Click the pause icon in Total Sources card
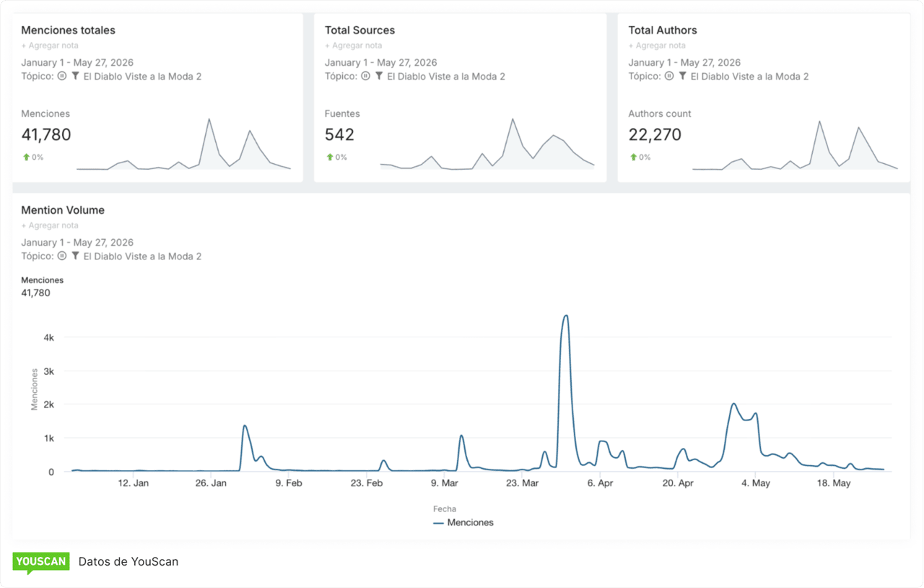The width and height of the screenshot is (924, 588). pos(366,76)
